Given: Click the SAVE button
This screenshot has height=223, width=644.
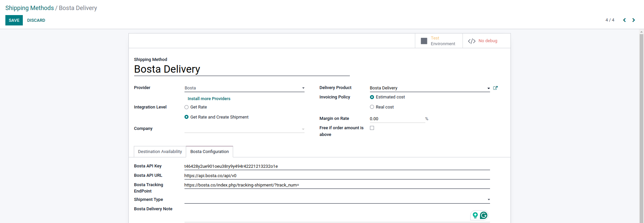Looking at the screenshot, I should pos(14,20).
